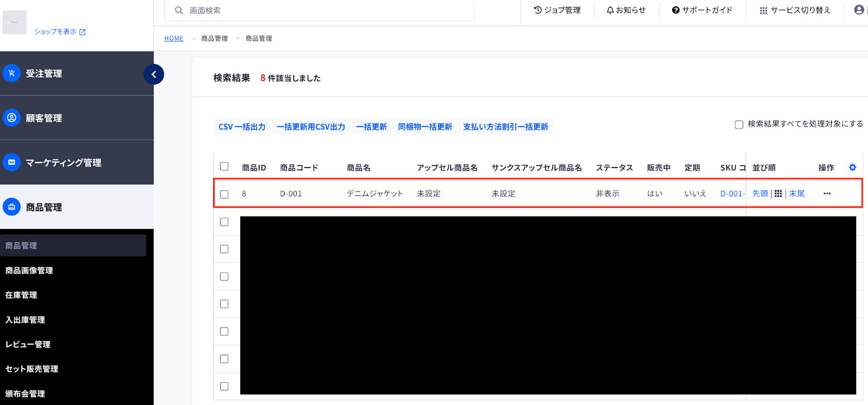This screenshot has width=868, height=405.
Task: Open the three-dots operations menu for D-001
Action: tap(827, 194)
